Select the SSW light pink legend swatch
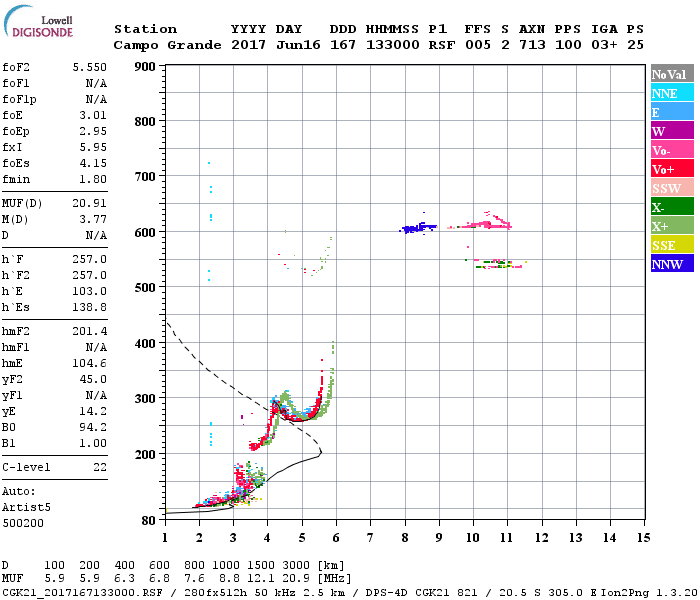 (x=672, y=188)
